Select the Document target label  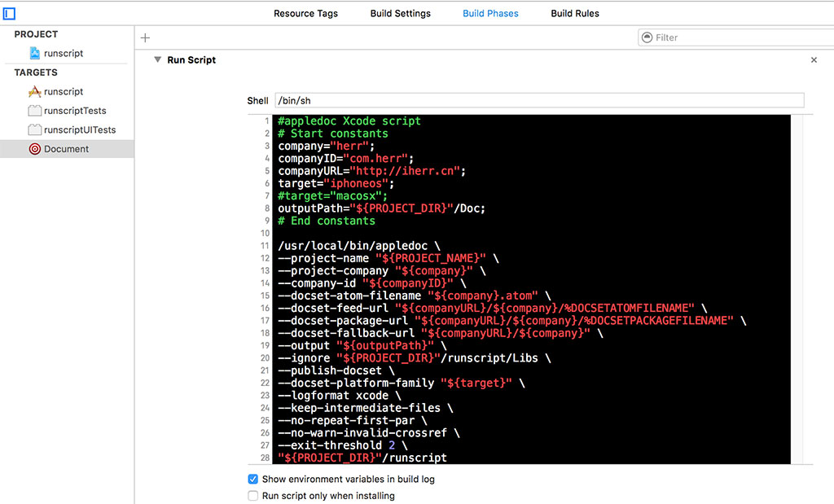coord(67,149)
